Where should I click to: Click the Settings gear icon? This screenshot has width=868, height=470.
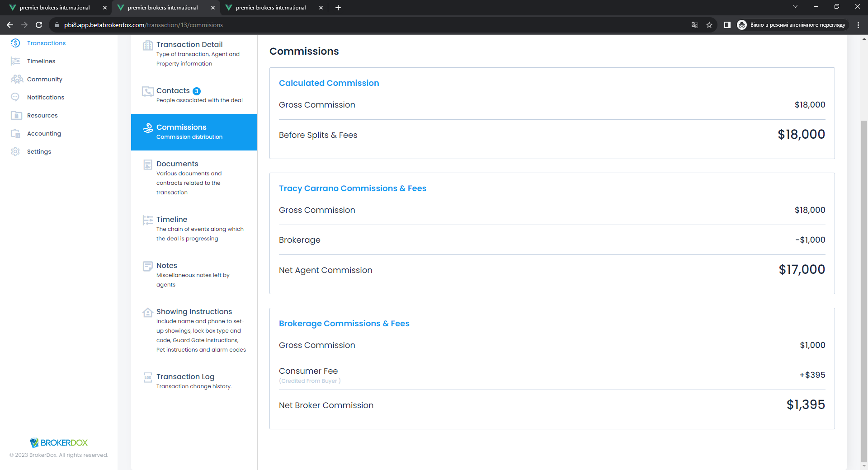[15, 151]
